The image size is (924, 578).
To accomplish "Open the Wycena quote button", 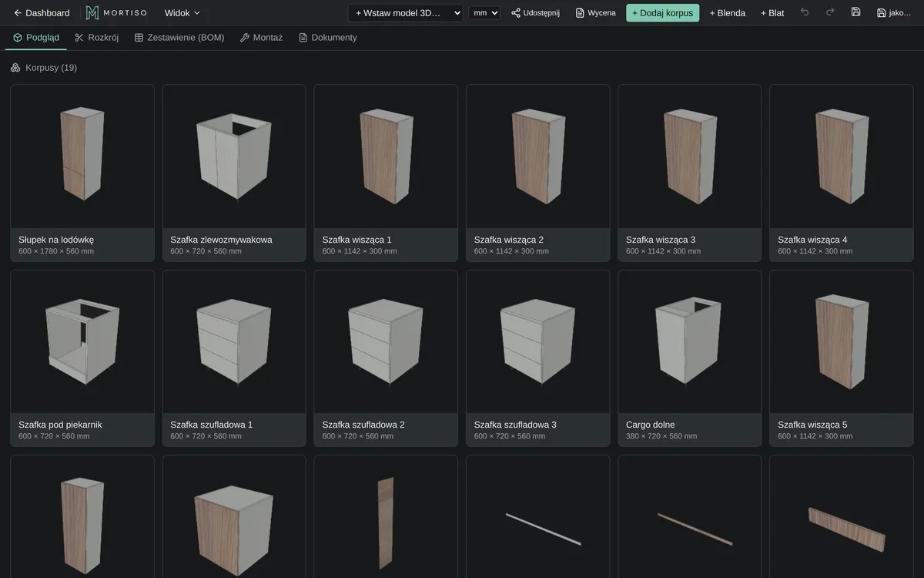I will click(x=595, y=13).
